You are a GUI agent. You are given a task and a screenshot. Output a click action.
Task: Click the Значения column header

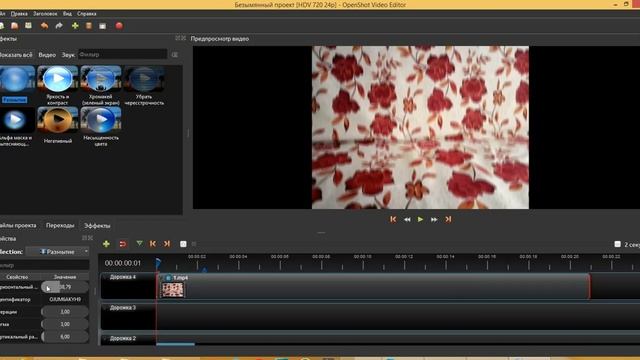pos(65,277)
